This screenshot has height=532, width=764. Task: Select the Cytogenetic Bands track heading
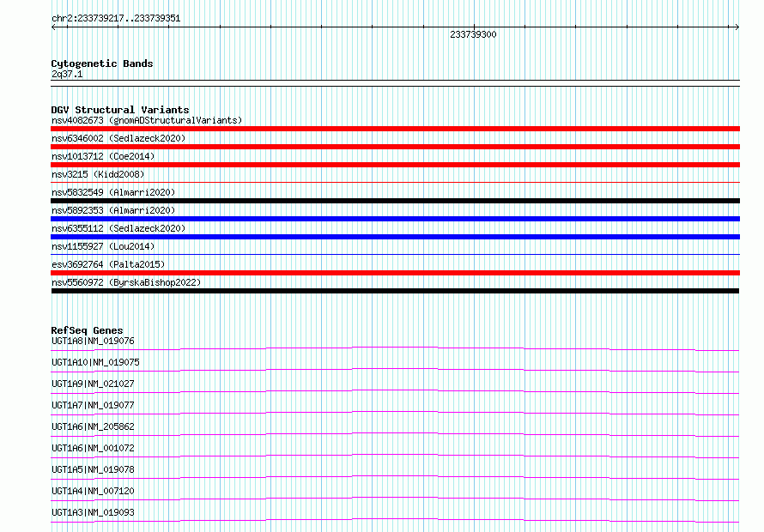coord(102,63)
